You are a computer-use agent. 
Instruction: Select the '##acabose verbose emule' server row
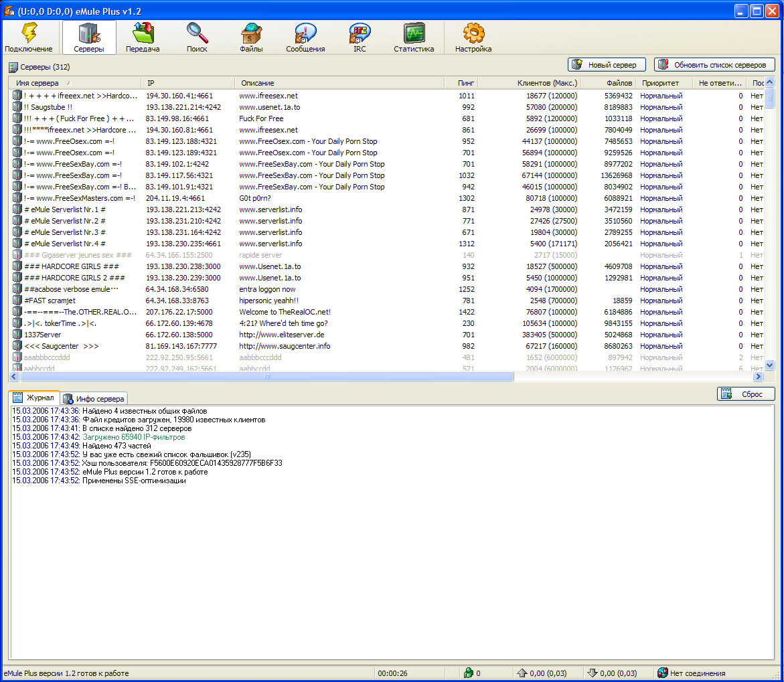coord(388,289)
